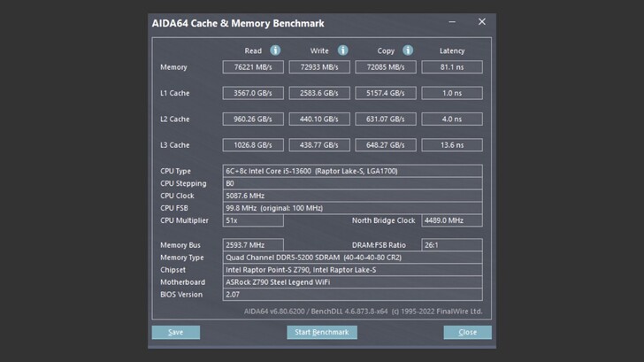Viewport: 644px width, 362px height.
Task: Select CPU Multiplier value 51x
Action: 253,220
